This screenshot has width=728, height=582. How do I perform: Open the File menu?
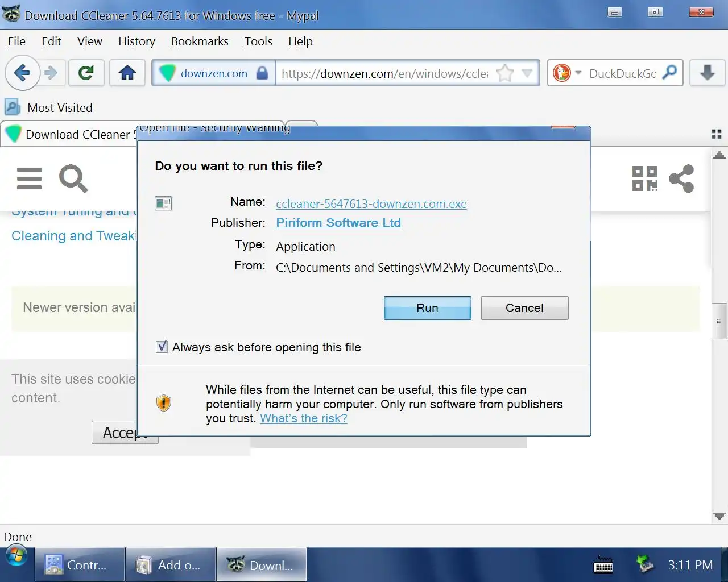pos(16,41)
